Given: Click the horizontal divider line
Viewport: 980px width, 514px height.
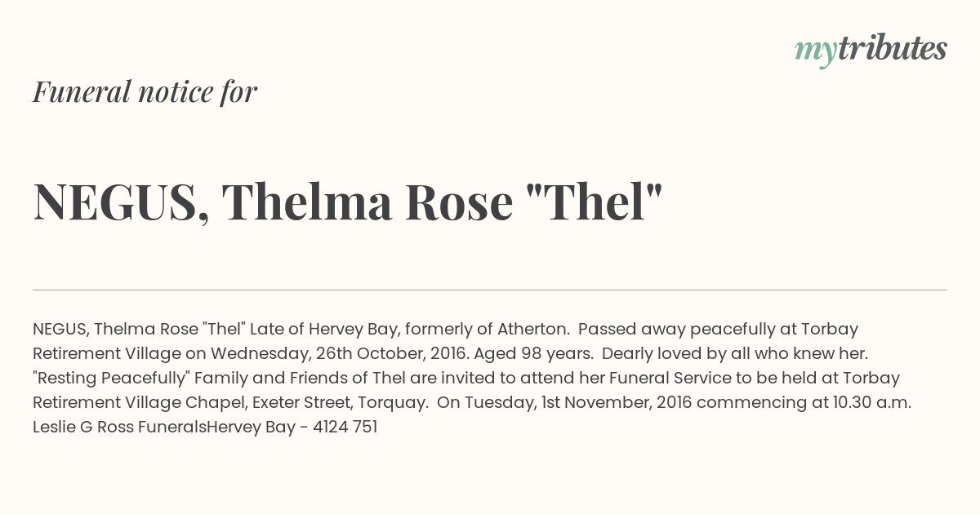Looking at the screenshot, I should 490,290.
